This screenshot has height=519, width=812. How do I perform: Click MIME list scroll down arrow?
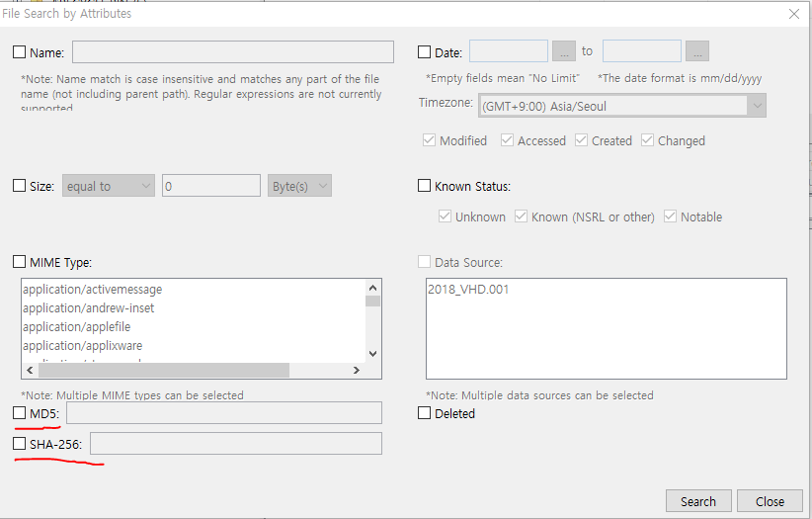[x=372, y=354]
